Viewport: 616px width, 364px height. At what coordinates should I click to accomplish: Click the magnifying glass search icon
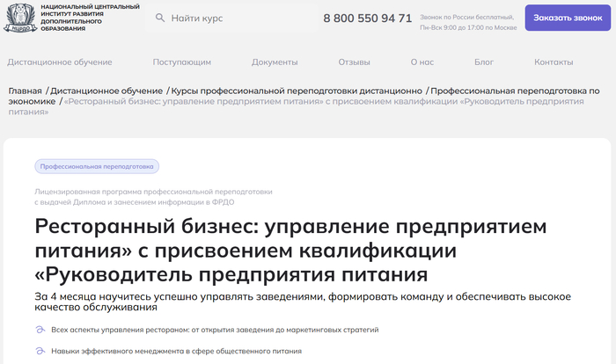pos(159,18)
